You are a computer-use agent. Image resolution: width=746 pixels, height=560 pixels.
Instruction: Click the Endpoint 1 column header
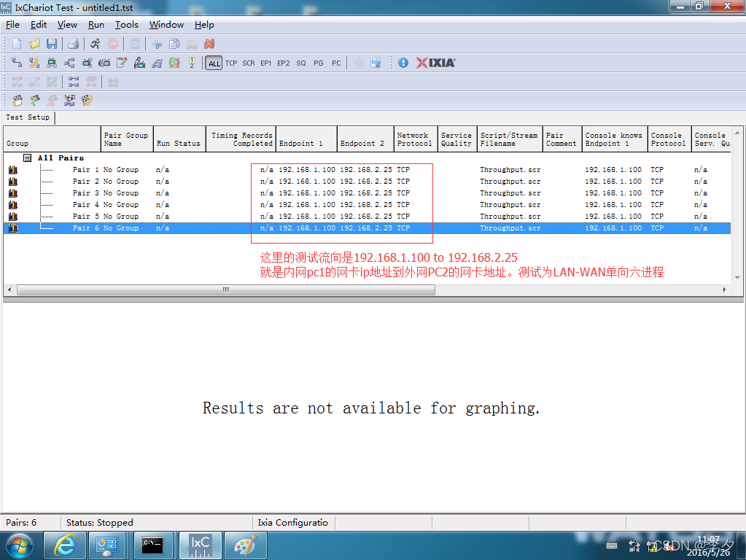(306, 139)
